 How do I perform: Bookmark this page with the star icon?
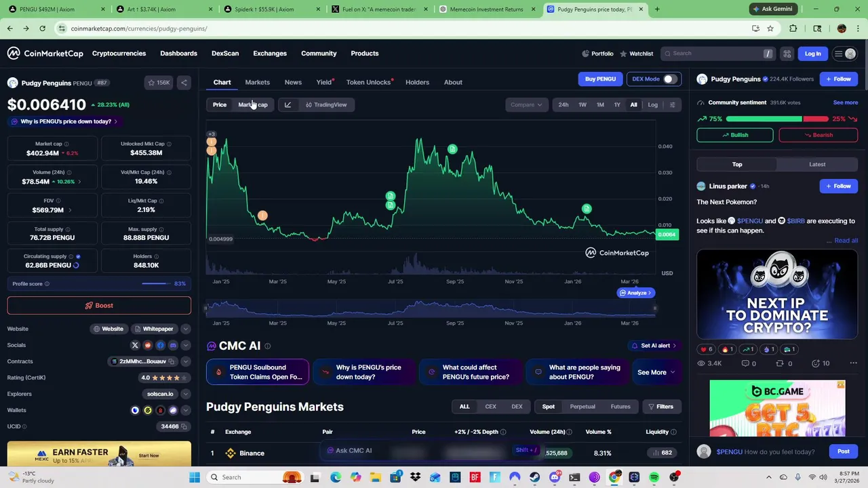click(x=770, y=28)
